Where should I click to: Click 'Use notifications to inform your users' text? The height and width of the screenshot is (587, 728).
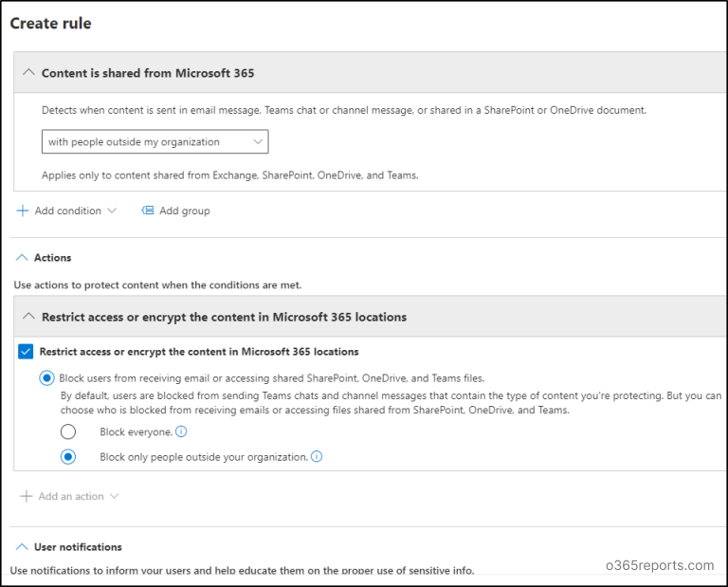(x=242, y=570)
